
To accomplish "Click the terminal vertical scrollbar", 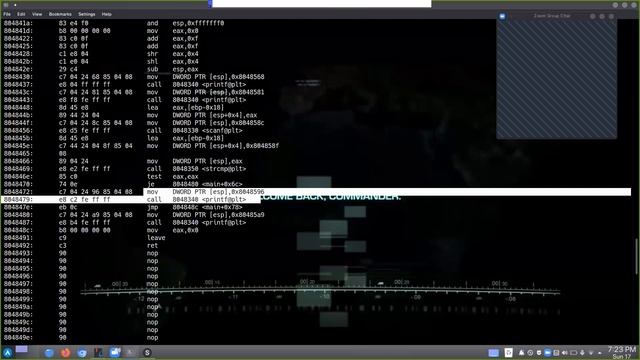I will (636, 256).
